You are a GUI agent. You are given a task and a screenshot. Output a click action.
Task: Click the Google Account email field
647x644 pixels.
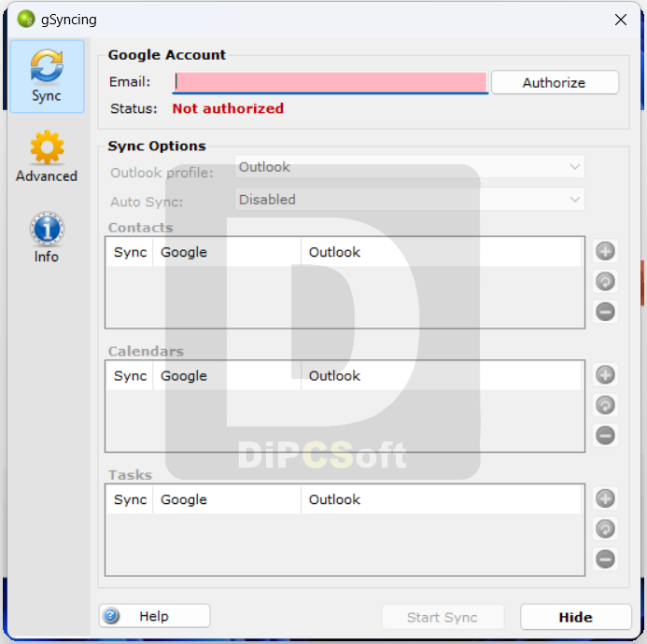pyautogui.click(x=331, y=82)
